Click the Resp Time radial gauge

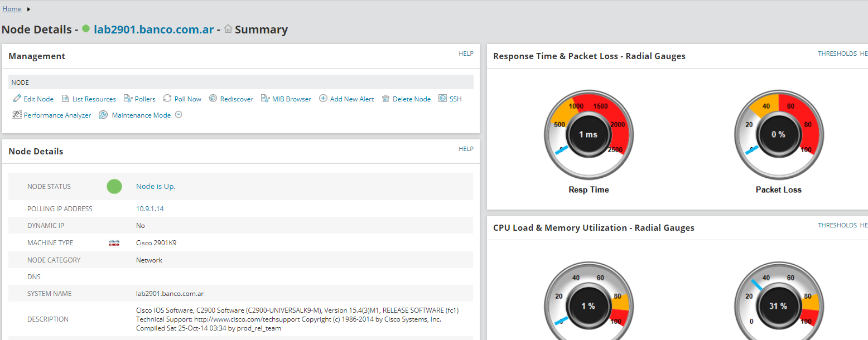click(x=589, y=135)
